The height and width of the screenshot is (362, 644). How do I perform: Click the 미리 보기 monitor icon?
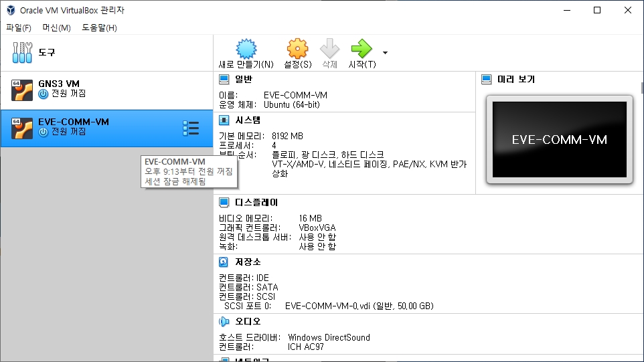pos(486,79)
